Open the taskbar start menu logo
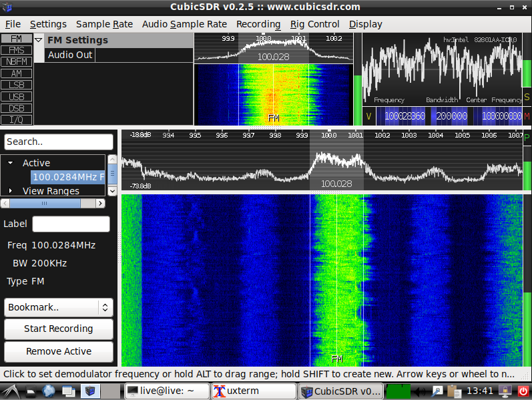 pos(11,391)
